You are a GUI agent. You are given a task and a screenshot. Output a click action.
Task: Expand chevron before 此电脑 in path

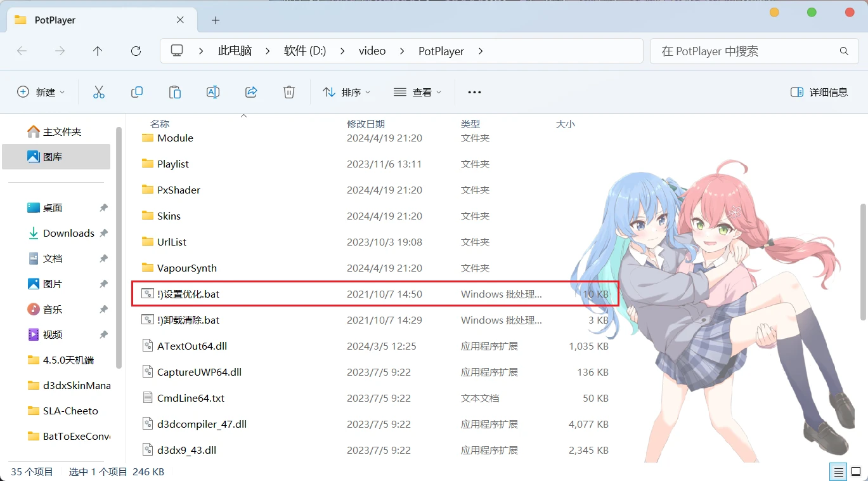pyautogui.click(x=202, y=51)
